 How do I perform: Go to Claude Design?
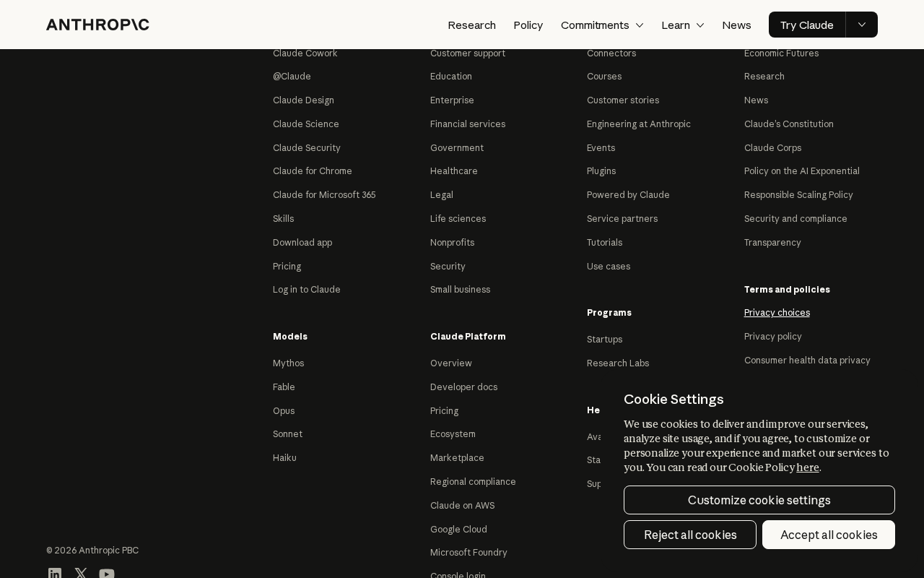click(x=303, y=100)
